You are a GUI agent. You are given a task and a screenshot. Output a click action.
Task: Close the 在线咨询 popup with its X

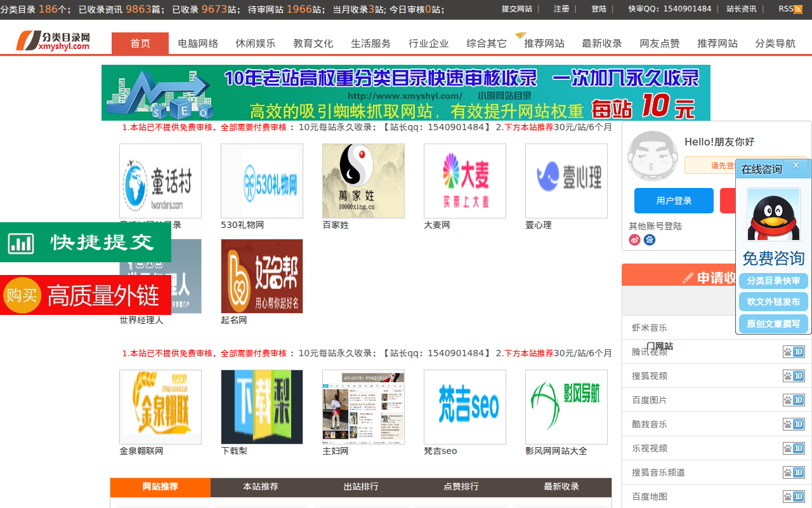pos(796,164)
